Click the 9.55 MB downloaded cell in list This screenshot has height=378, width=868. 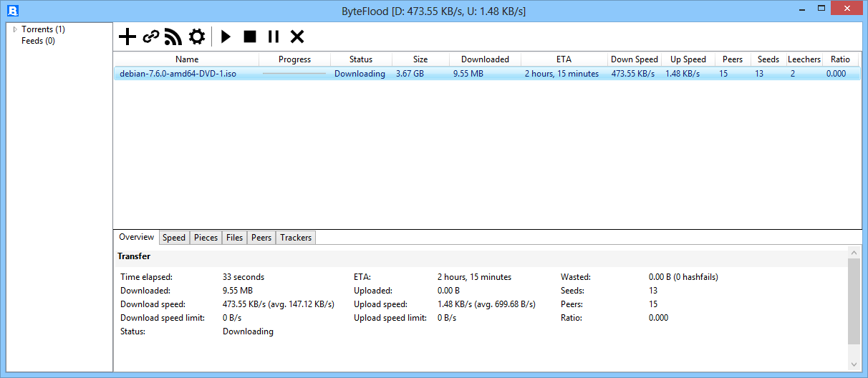(468, 74)
